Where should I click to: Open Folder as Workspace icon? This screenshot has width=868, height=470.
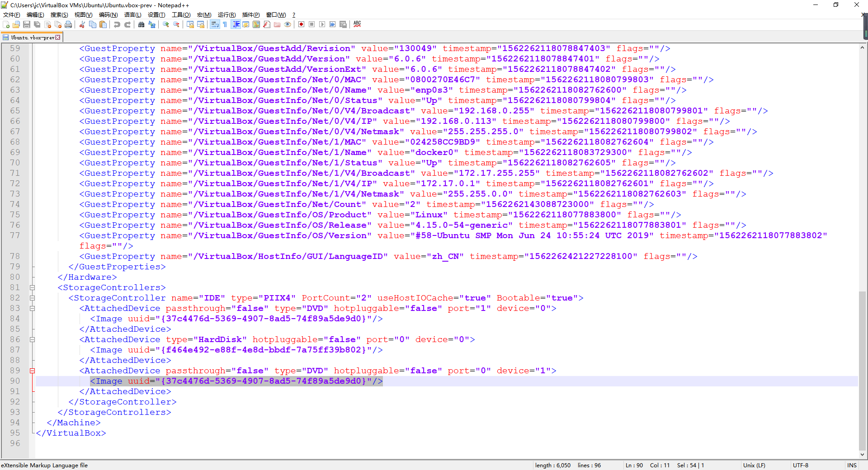277,24
